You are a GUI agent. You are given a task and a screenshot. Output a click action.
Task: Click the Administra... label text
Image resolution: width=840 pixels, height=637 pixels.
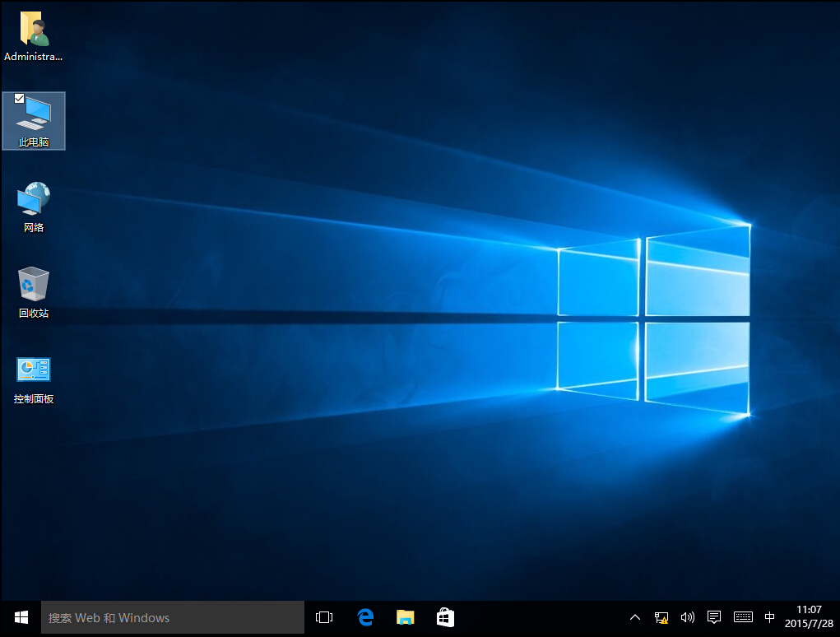(33, 56)
